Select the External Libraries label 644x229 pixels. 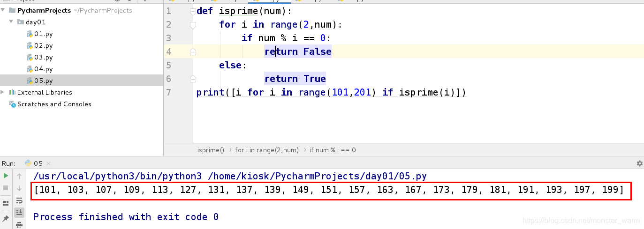45,92
